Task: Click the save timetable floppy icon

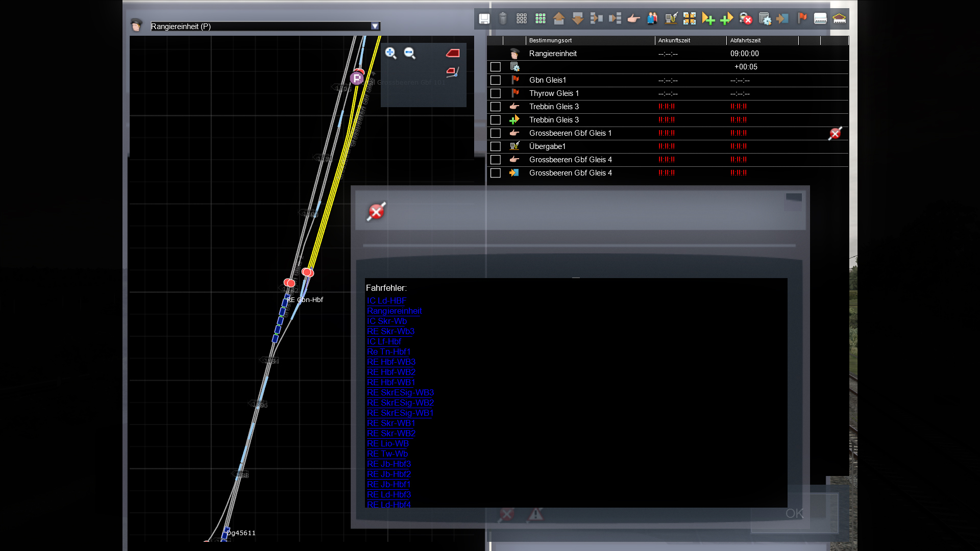Action: (x=484, y=19)
